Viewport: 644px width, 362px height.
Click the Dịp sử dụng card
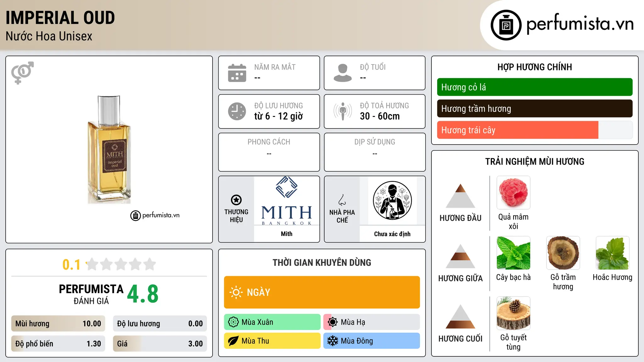(x=375, y=152)
